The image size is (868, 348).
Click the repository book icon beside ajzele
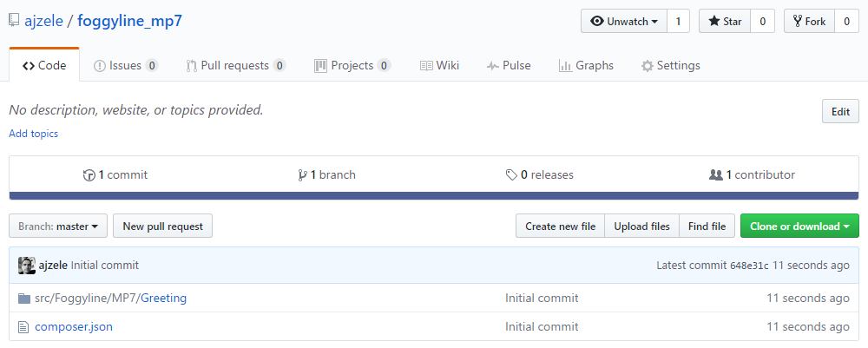point(14,21)
